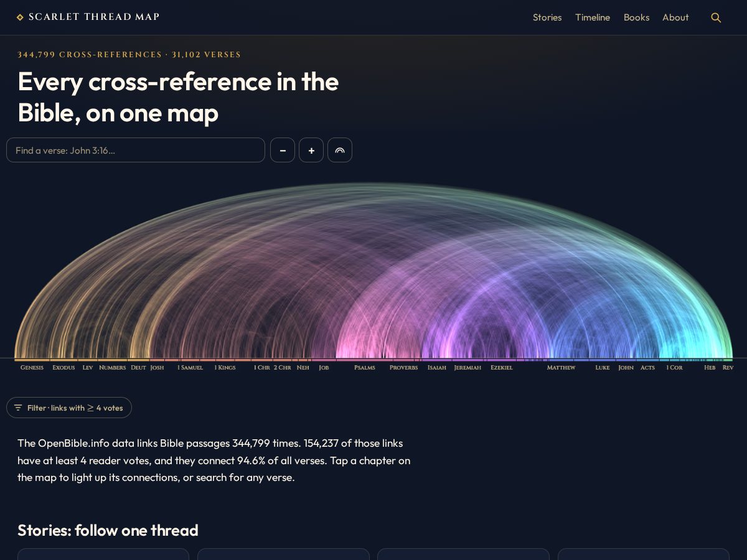747x560 pixels.
Task: Pick the Ezekiel book label
Action: [x=501, y=368]
